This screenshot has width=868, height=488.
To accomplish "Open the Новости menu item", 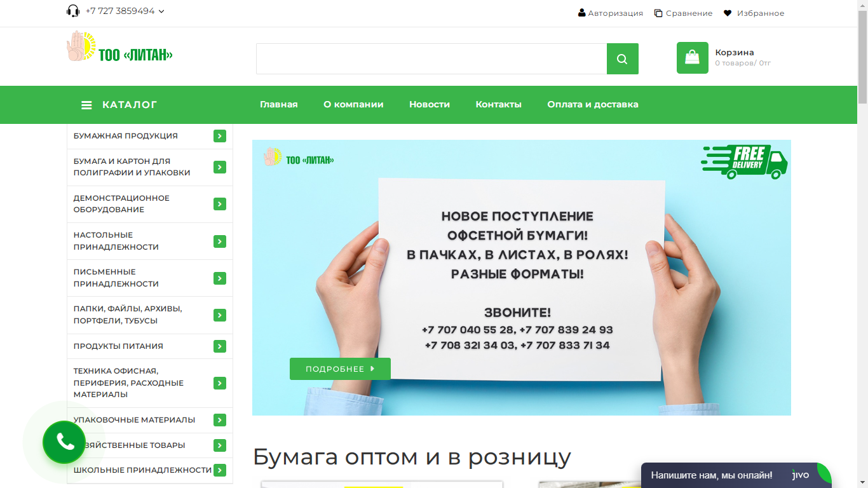I will point(430,104).
